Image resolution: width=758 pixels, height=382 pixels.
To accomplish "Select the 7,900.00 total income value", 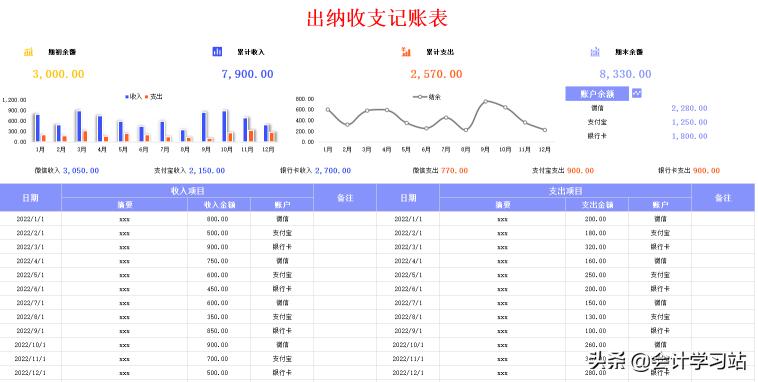I will pyautogui.click(x=248, y=74).
